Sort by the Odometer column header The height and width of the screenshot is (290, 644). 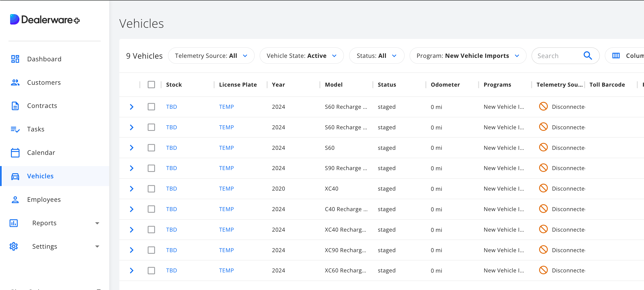(445, 84)
